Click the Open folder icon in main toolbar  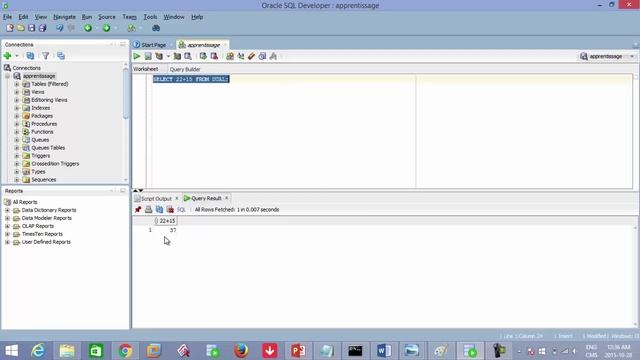pyautogui.click(x=21, y=28)
